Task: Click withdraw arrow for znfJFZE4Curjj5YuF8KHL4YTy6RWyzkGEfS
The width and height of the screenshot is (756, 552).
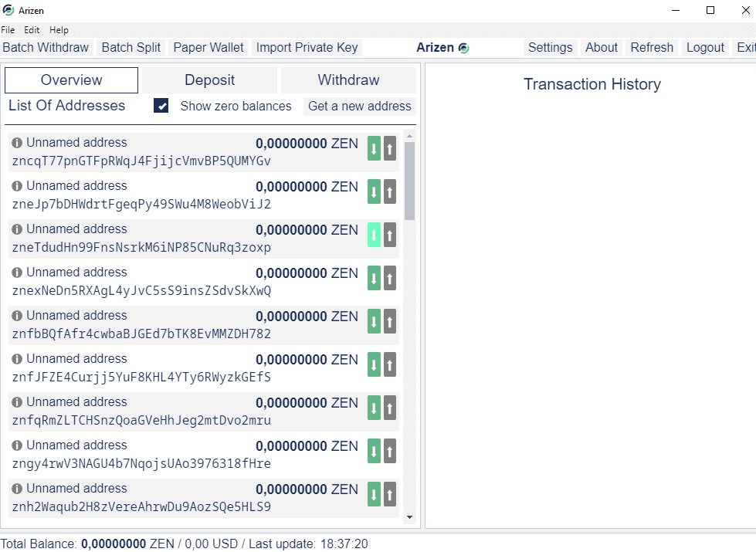Action: click(x=389, y=364)
